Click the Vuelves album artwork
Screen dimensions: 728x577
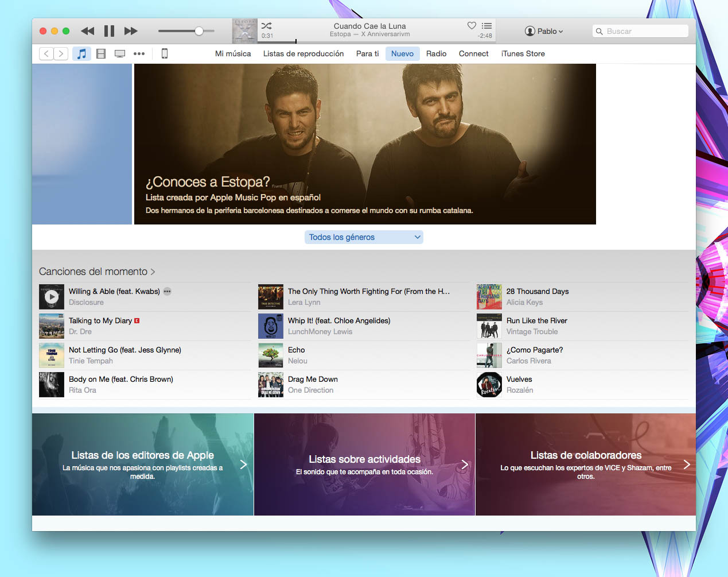489,385
